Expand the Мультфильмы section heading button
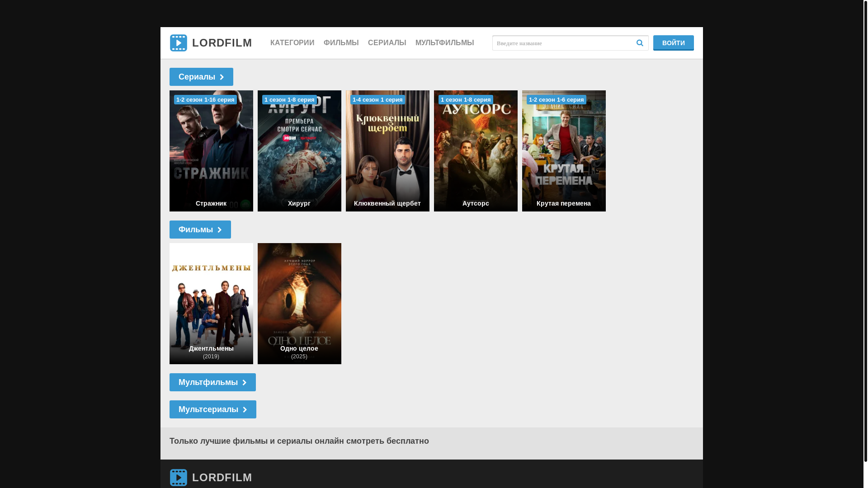The width and height of the screenshot is (868, 488). [x=212, y=382]
